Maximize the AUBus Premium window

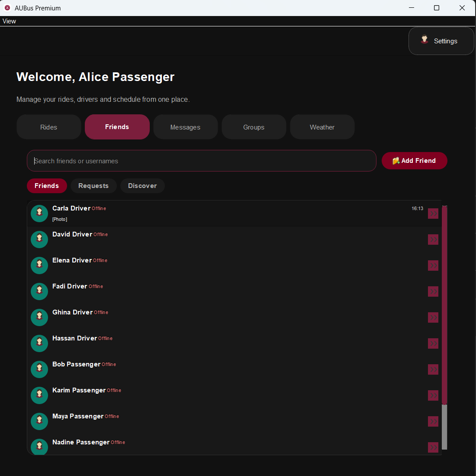point(437,8)
